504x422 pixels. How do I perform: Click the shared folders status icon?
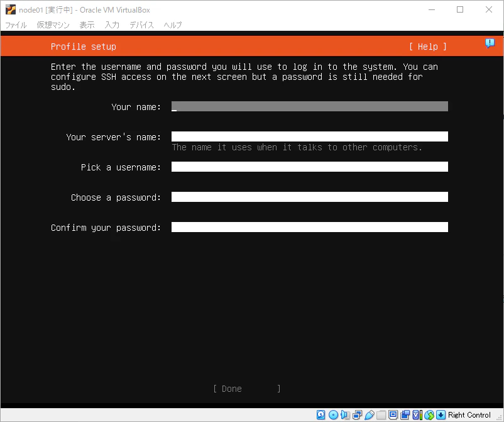[x=381, y=415]
